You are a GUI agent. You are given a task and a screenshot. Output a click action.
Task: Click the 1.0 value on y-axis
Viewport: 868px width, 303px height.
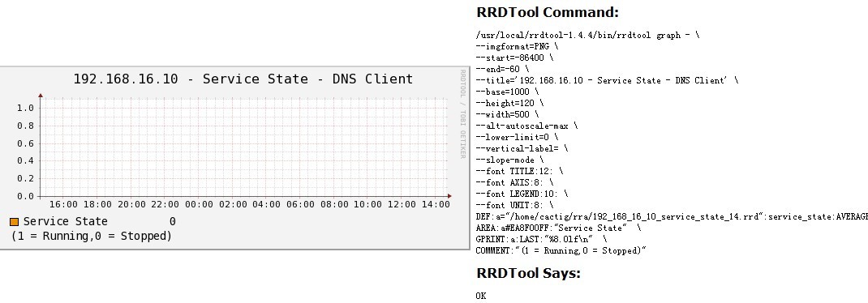[x=25, y=108]
